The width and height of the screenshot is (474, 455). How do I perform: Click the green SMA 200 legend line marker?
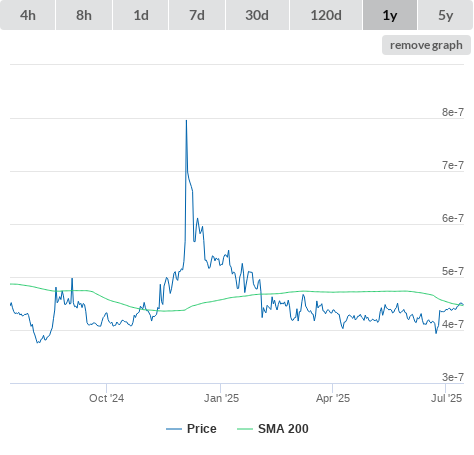[245, 429]
